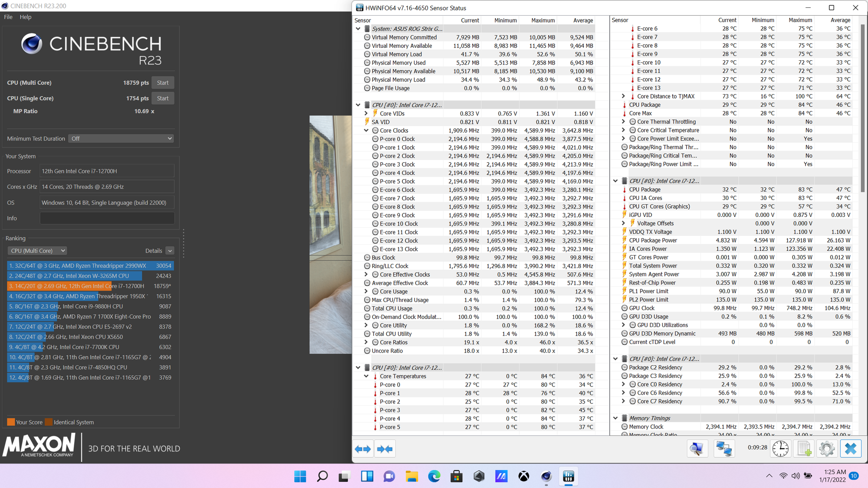Open Teams Chat taskbar icon

(389, 476)
